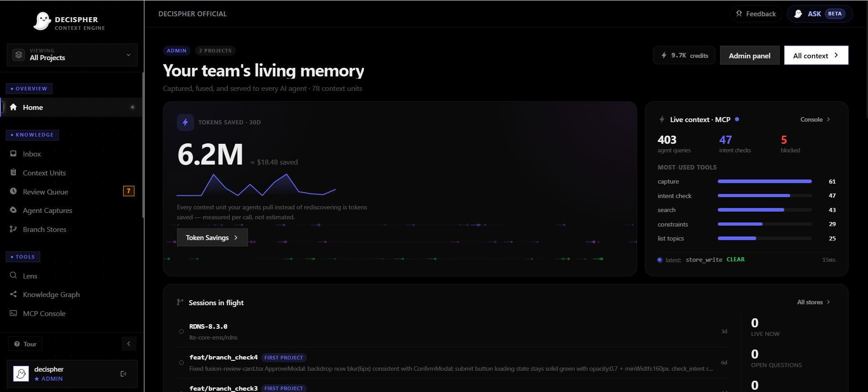Collapse the sidebar with chevron button
Image resolution: width=868 pixels, height=392 pixels.
click(x=129, y=344)
